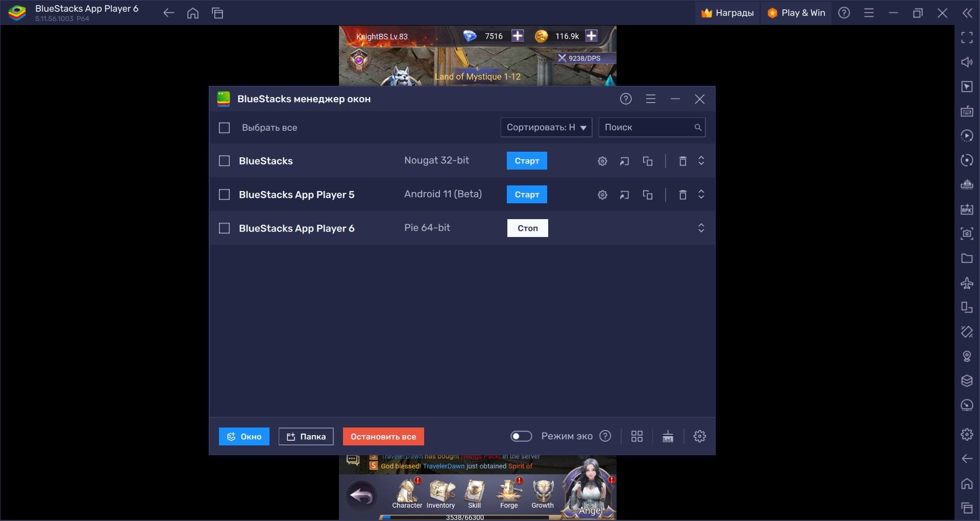This screenshot has height=521, width=980.
Task: Click the Поиск search field
Action: (652, 127)
